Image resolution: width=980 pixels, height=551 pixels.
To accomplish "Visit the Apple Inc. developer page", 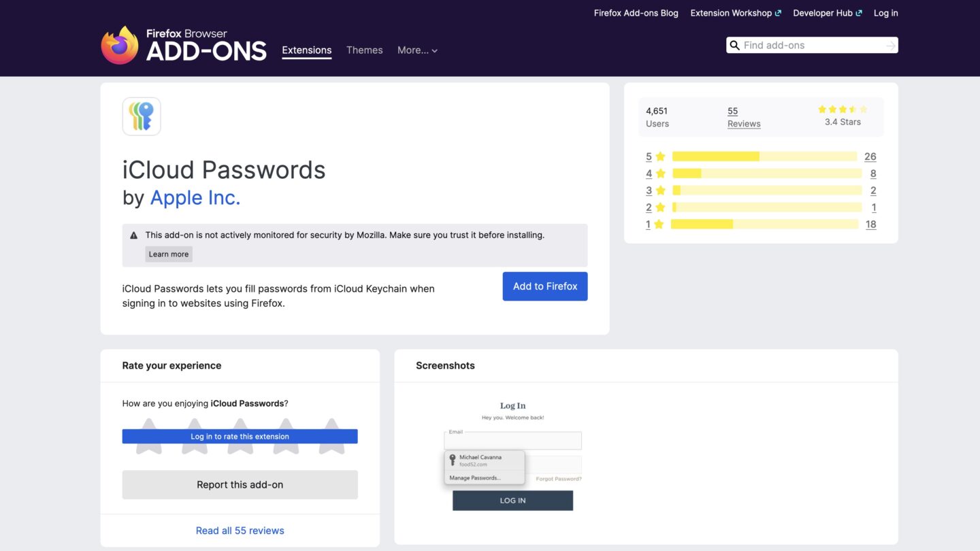I will click(195, 197).
